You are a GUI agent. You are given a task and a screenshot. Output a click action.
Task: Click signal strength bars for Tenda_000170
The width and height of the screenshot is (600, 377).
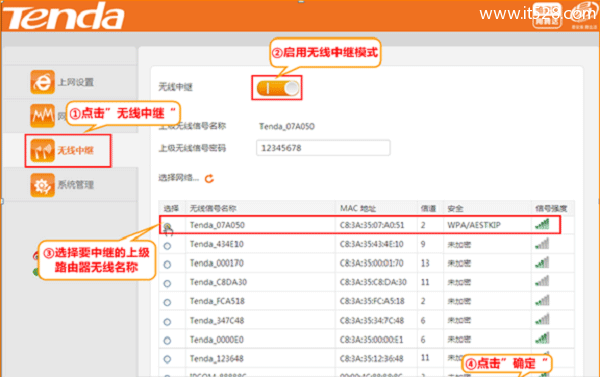pos(542,263)
